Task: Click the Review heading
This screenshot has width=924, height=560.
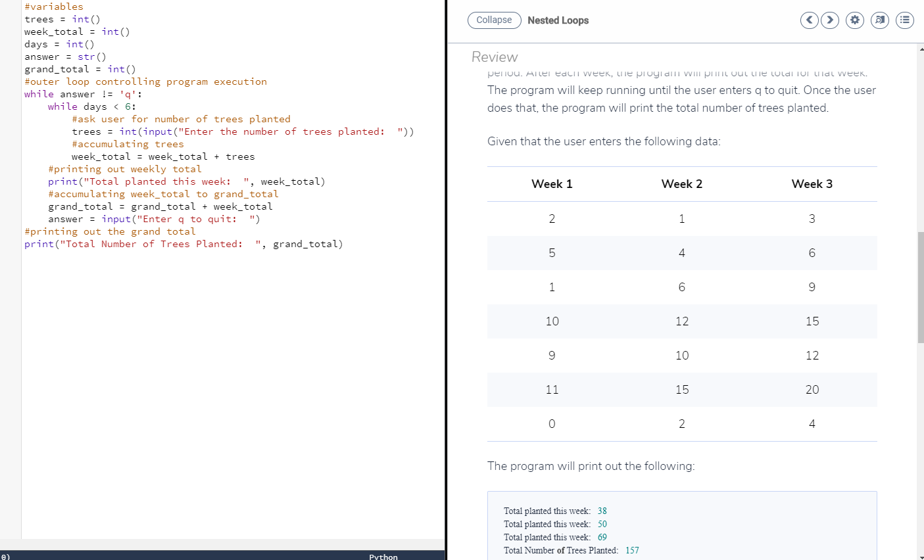Action: tap(494, 57)
